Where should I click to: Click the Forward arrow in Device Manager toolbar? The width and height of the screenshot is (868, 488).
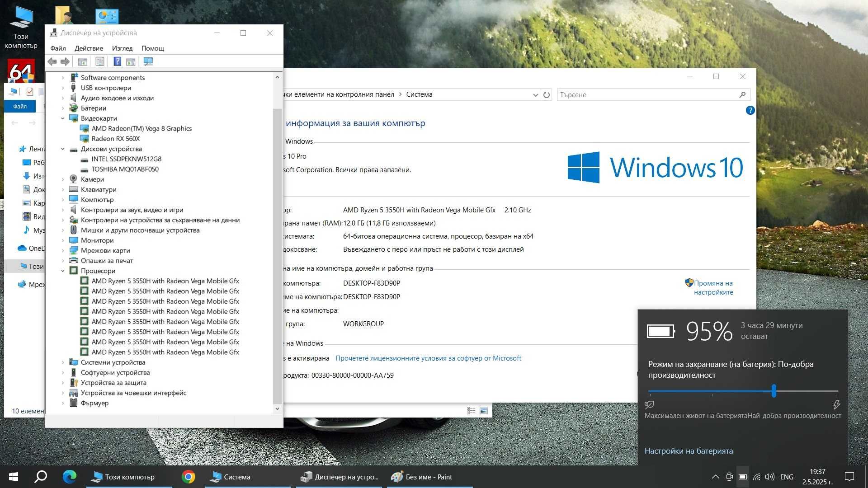click(x=65, y=61)
